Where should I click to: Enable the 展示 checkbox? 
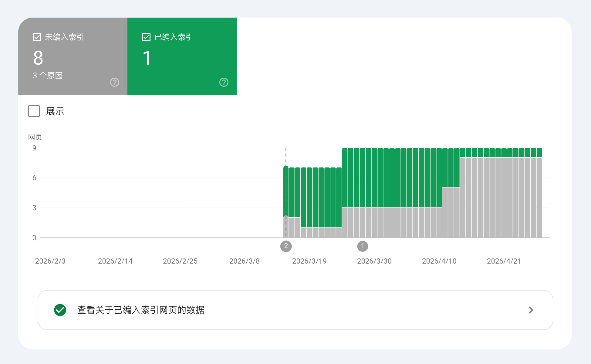34,111
